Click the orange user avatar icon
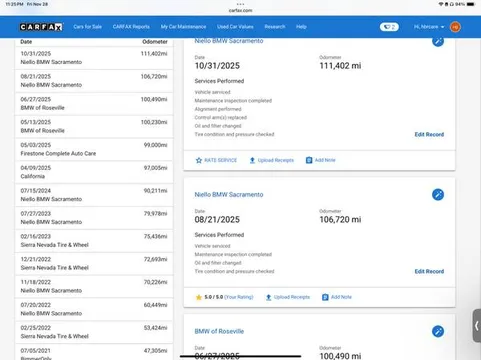 point(455,27)
